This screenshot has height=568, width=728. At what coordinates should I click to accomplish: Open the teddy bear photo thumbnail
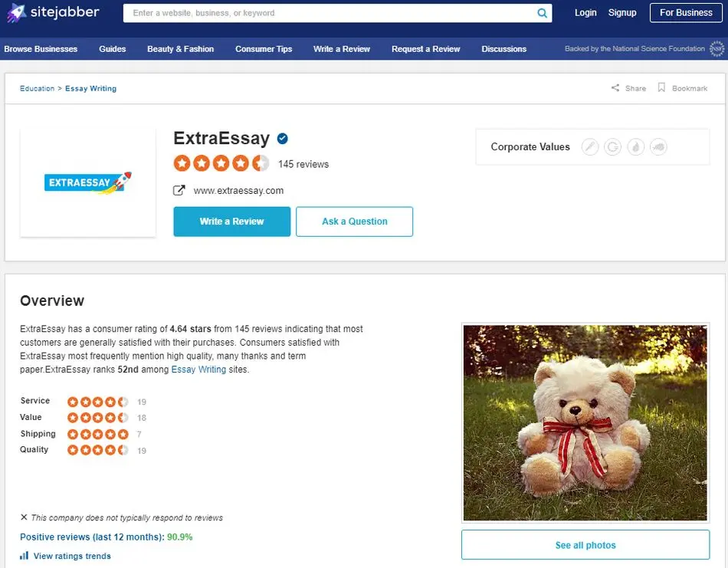pyautogui.click(x=585, y=422)
